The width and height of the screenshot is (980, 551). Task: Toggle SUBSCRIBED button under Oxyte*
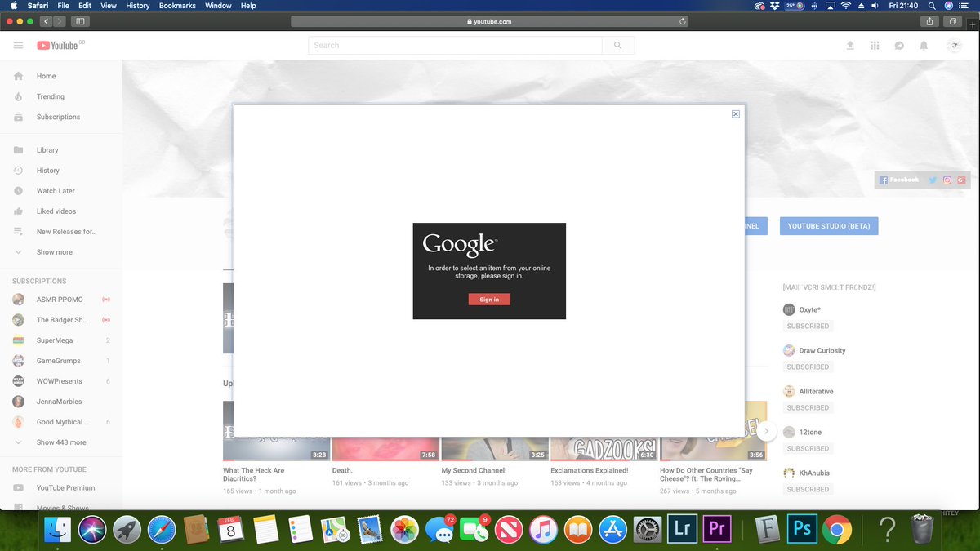point(808,327)
